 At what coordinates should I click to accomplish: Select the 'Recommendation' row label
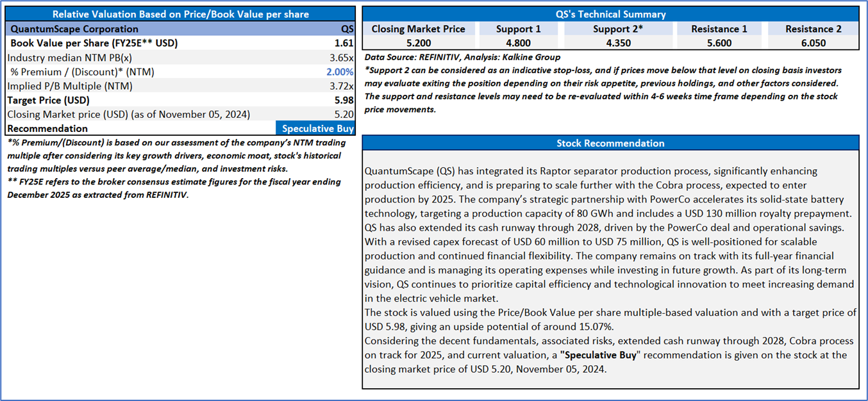tap(49, 128)
